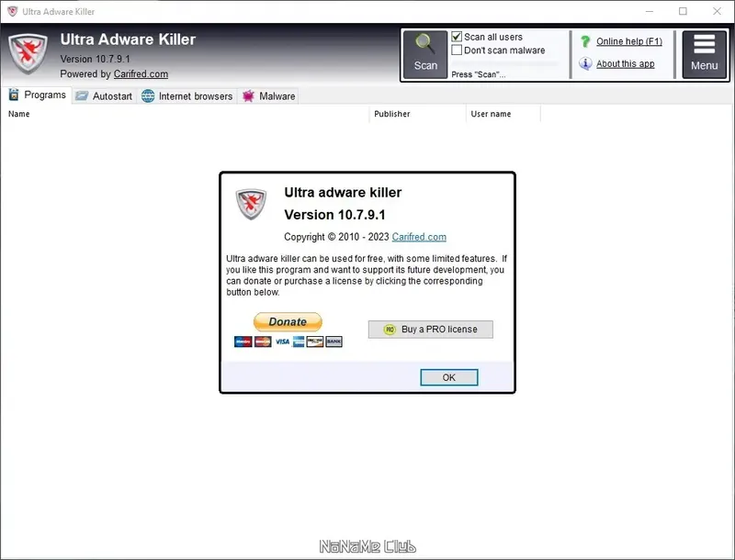Open the hamburger Menu button
Viewport: 735px width, 560px height.
tap(704, 54)
